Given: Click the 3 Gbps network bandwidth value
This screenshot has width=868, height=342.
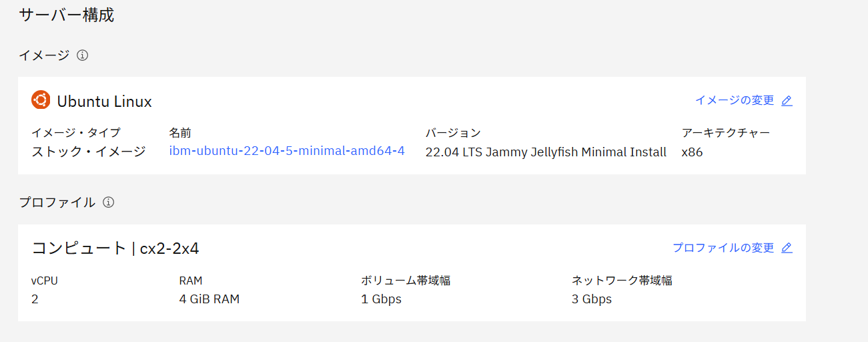Looking at the screenshot, I should pos(591,299).
